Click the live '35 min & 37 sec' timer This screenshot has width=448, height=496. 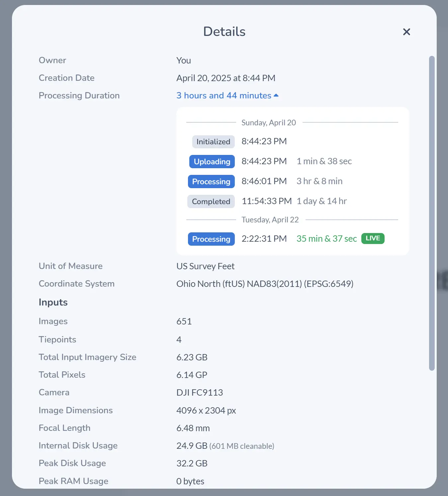tap(326, 239)
